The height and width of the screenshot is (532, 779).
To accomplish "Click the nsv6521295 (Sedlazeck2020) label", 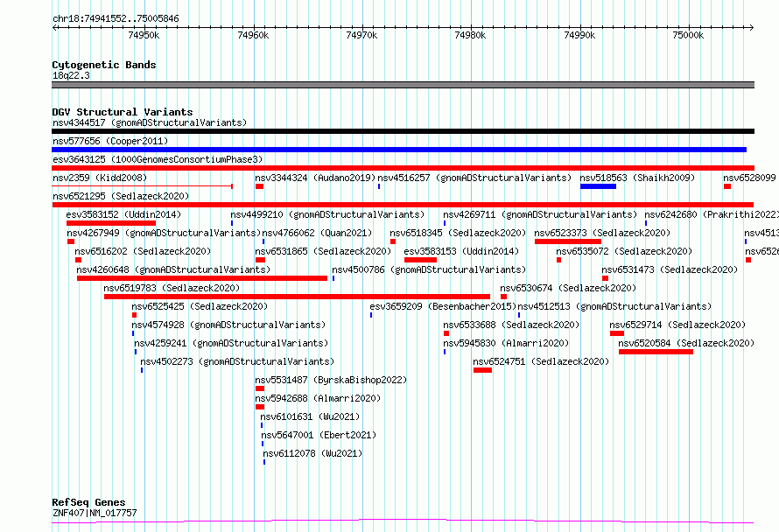I will tap(121, 196).
